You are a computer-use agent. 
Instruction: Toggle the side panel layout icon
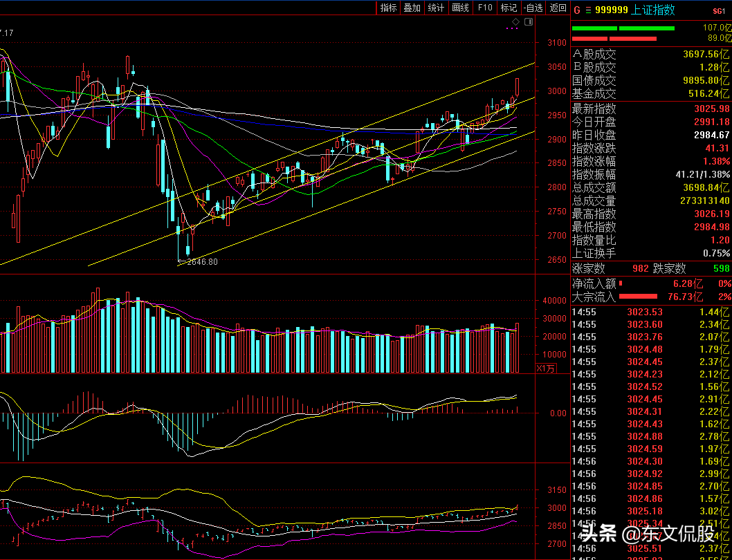click(x=529, y=22)
